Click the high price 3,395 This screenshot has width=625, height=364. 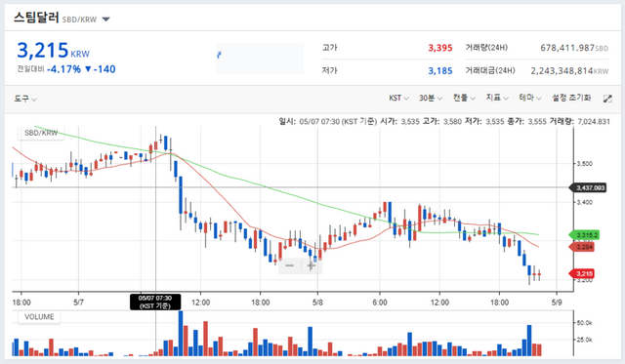tap(440, 48)
